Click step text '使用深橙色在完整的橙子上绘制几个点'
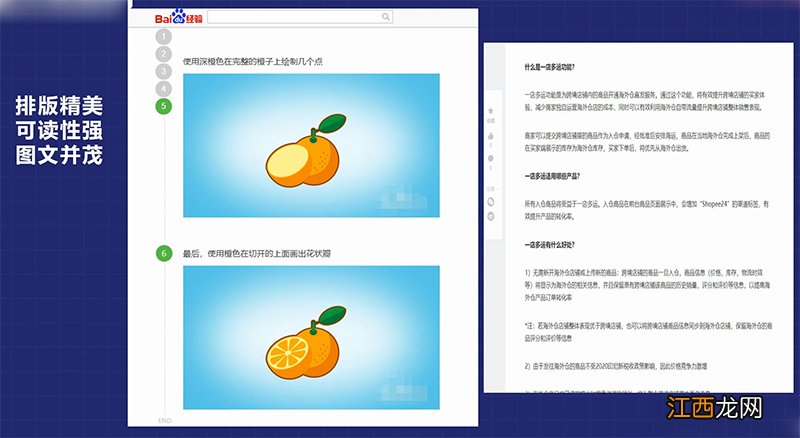Viewport: 800px width, 438px height. pyautogui.click(x=253, y=62)
